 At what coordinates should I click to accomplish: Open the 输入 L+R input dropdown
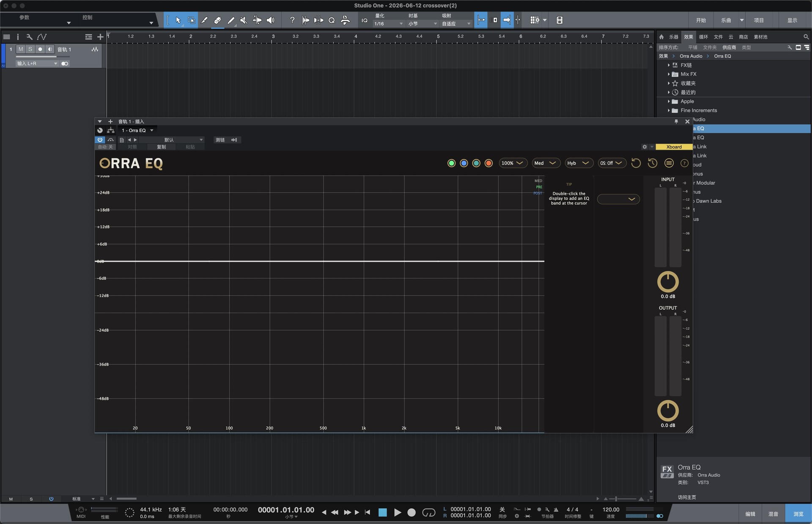(x=37, y=63)
